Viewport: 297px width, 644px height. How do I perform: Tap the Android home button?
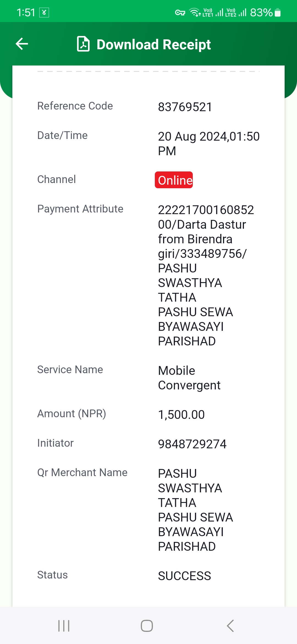click(x=147, y=626)
